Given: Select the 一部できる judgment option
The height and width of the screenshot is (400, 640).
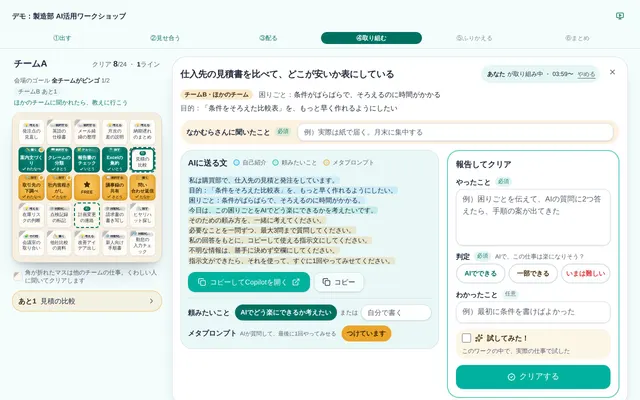Looking at the screenshot, I should tap(533, 273).
